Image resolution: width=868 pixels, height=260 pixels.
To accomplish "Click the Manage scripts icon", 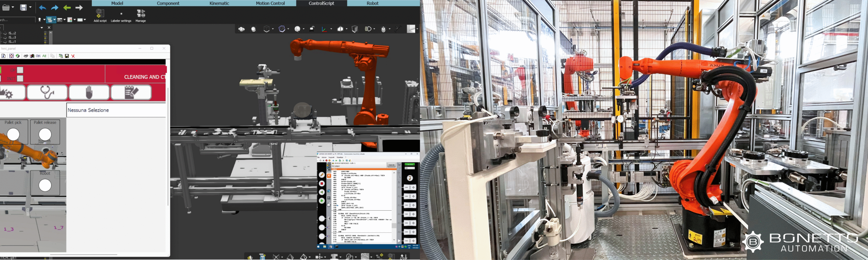I will [141, 14].
